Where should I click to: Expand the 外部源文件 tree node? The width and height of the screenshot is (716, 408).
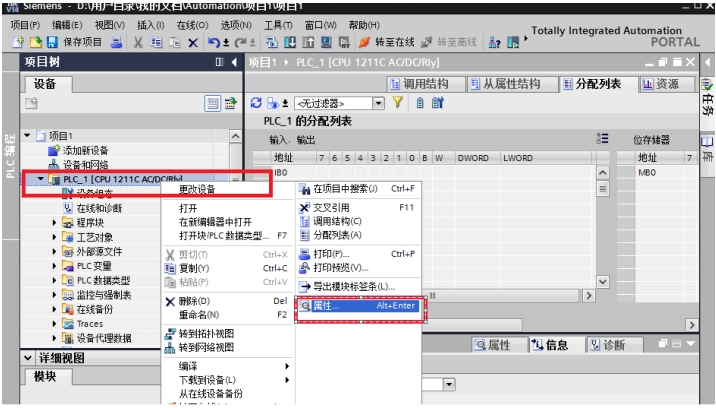point(54,251)
